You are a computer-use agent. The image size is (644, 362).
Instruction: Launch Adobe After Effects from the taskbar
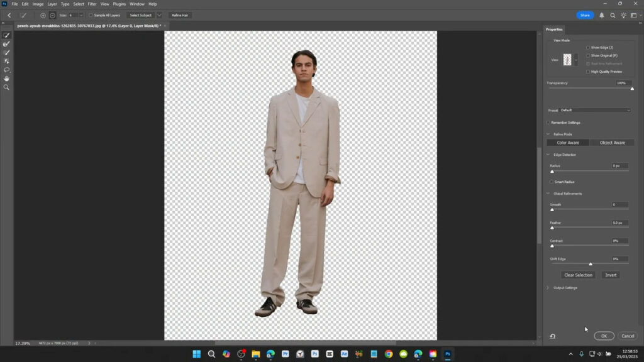(345, 354)
